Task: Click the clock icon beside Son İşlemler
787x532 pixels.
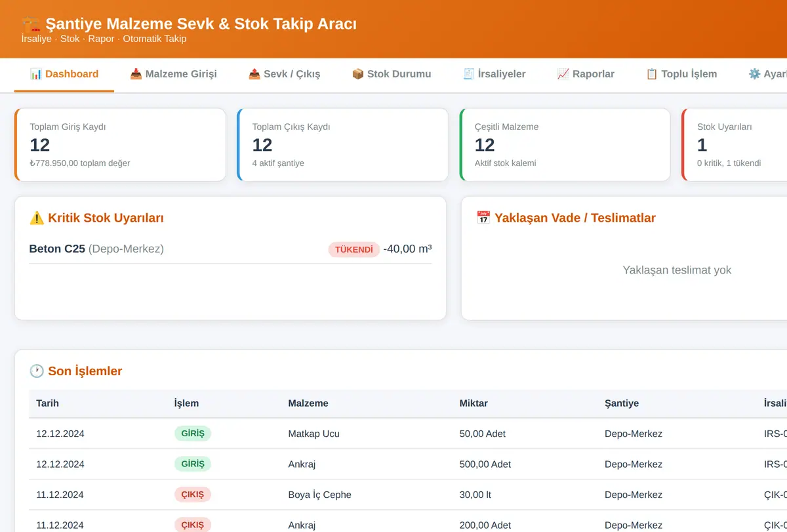Action: (x=37, y=371)
